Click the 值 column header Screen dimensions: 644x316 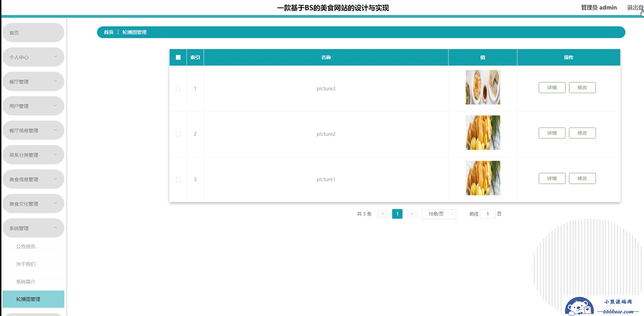coord(483,57)
